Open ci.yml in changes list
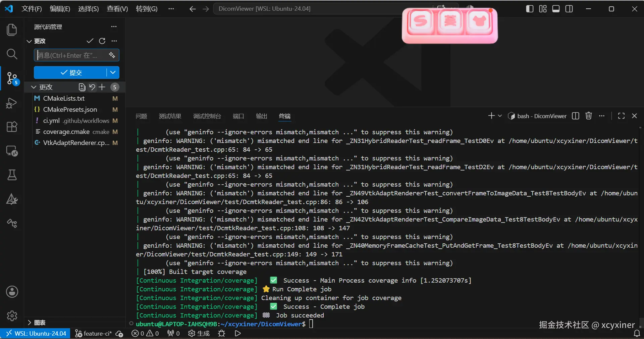The image size is (644, 339). click(x=76, y=120)
